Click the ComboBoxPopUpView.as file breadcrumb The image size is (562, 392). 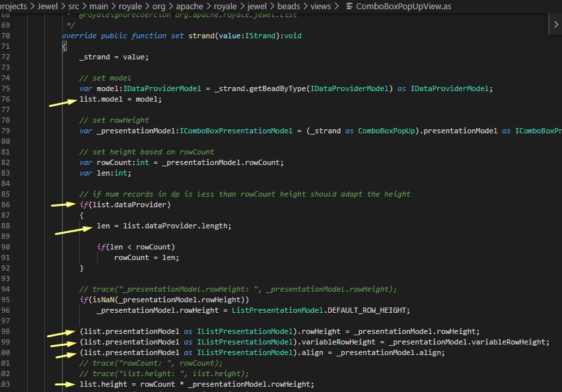(404, 6)
